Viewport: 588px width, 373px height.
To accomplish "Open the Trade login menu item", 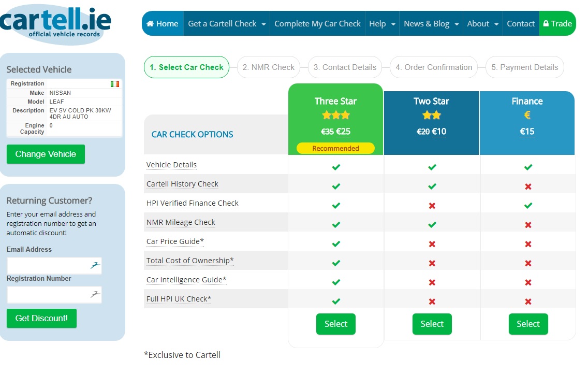I will pyautogui.click(x=557, y=24).
